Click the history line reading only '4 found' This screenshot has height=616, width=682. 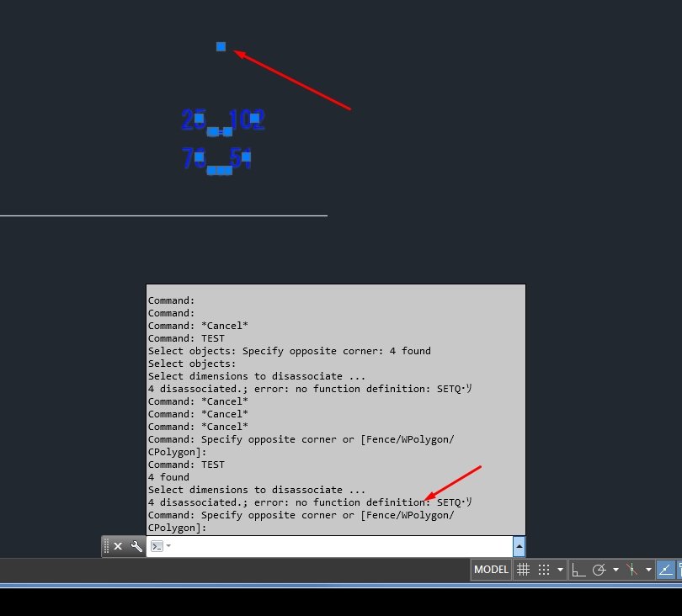click(168, 477)
